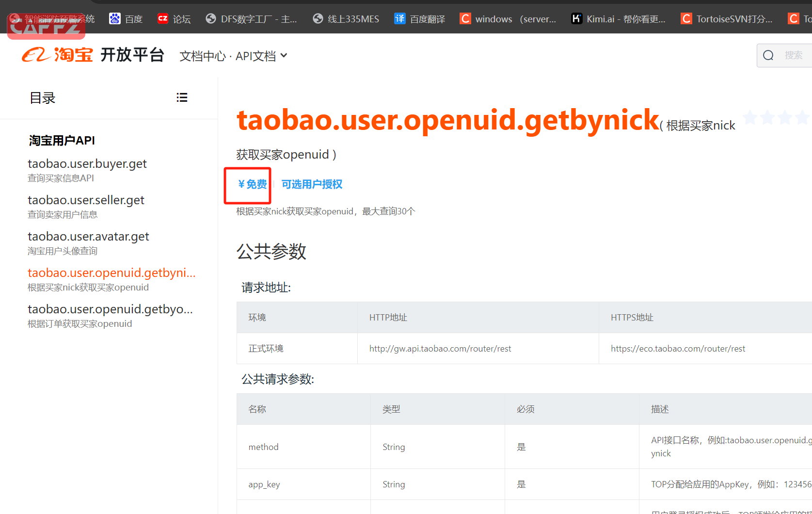Screen dimensions: 812x514
Task: Open the DFS数字工厂 bookmark
Action: [251, 19]
